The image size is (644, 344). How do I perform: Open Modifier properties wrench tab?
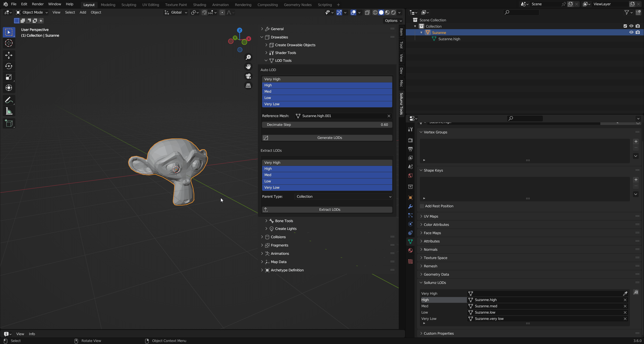click(410, 207)
